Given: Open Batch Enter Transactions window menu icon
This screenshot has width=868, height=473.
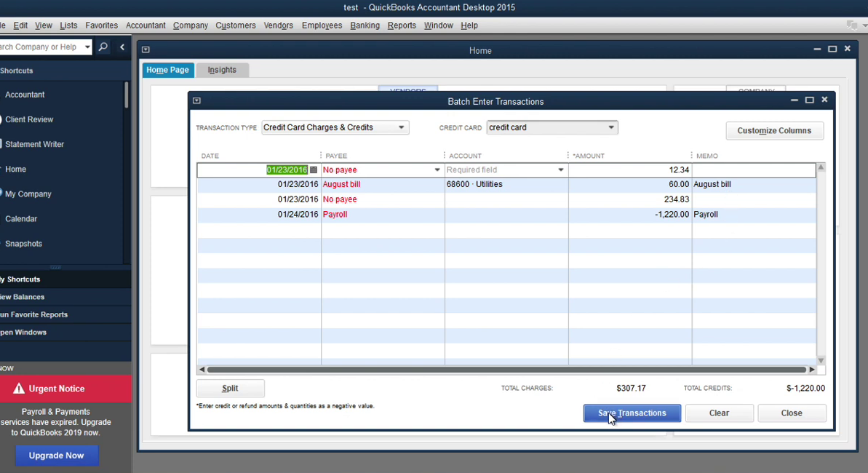Looking at the screenshot, I should [x=196, y=101].
